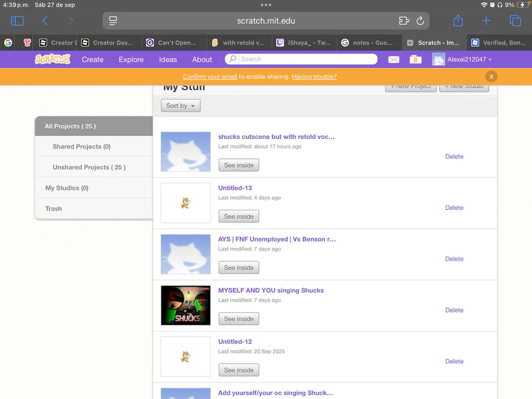Viewport: 532px width, 399px height.
Task: Click the Scratch logo
Action: coord(53,59)
